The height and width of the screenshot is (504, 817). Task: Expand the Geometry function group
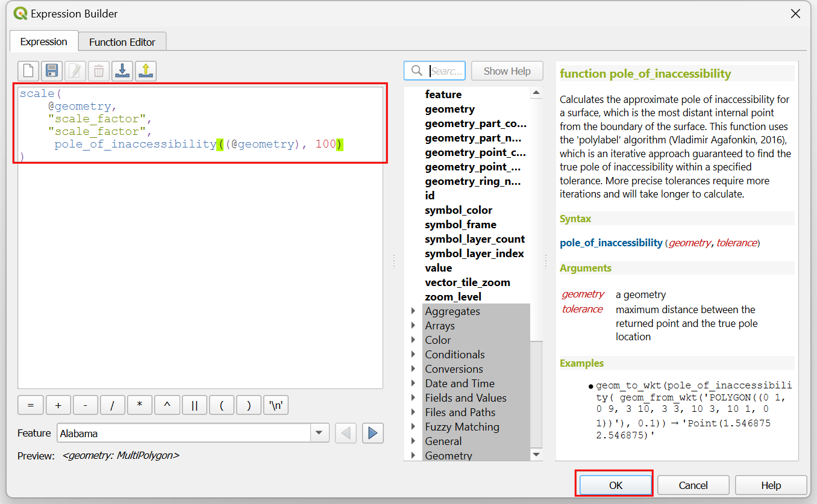[413, 456]
